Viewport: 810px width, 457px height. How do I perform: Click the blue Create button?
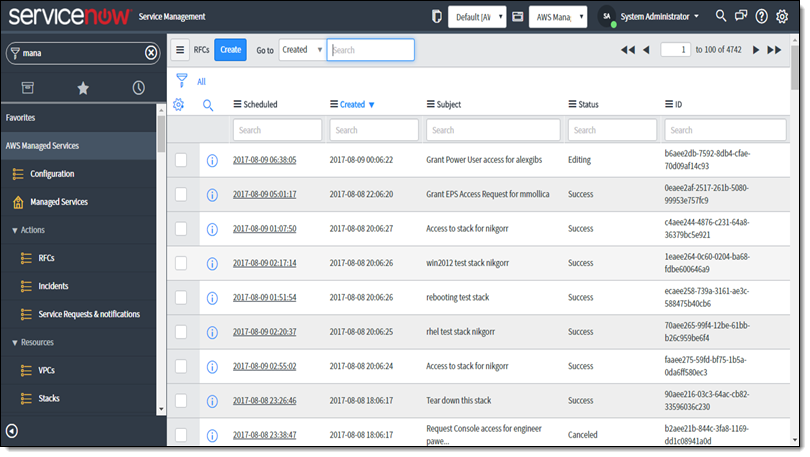tap(230, 50)
